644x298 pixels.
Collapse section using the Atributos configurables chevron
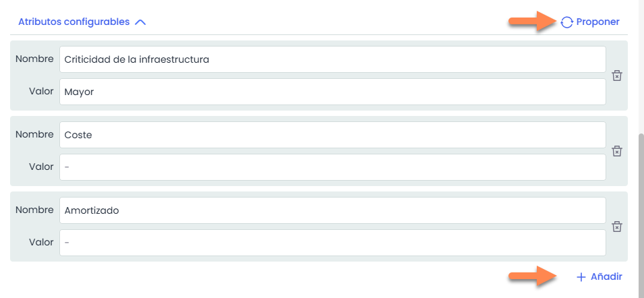[140, 22]
